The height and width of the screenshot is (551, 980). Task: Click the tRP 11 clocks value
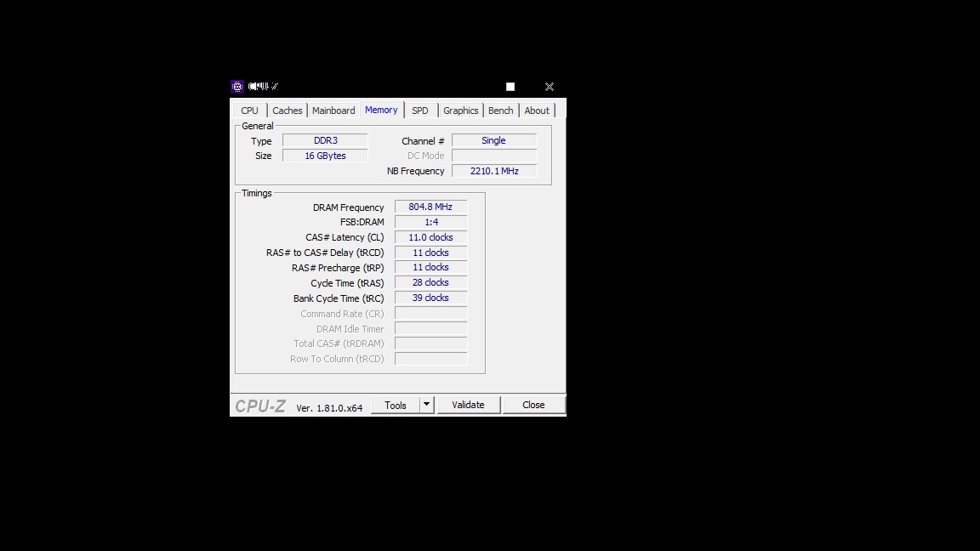pyautogui.click(x=430, y=267)
